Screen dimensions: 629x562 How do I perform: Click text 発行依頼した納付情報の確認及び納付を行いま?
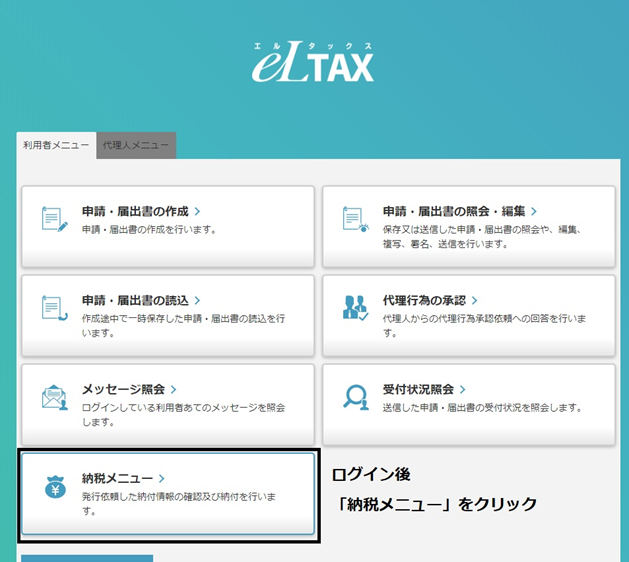coord(179,497)
